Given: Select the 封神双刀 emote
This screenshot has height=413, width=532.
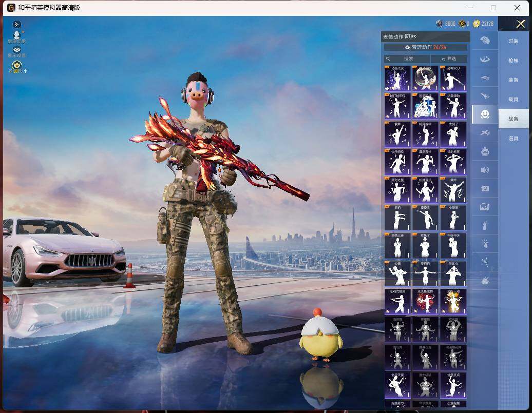Looking at the screenshot, I should [x=453, y=78].
